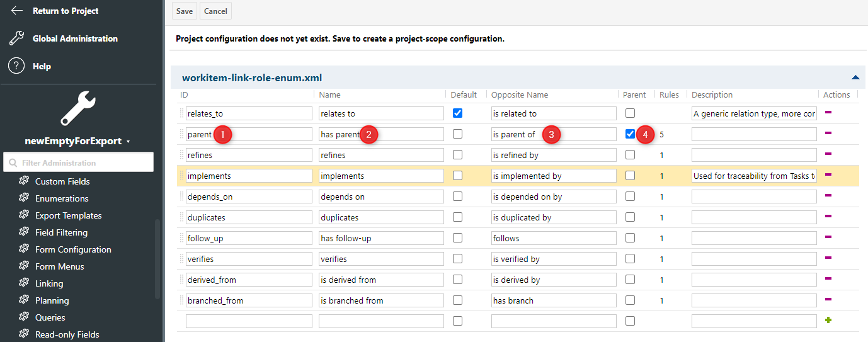Screen dimensions: 868x342
Task: Remove the duplicates row with minus icon
Action: coord(828,217)
